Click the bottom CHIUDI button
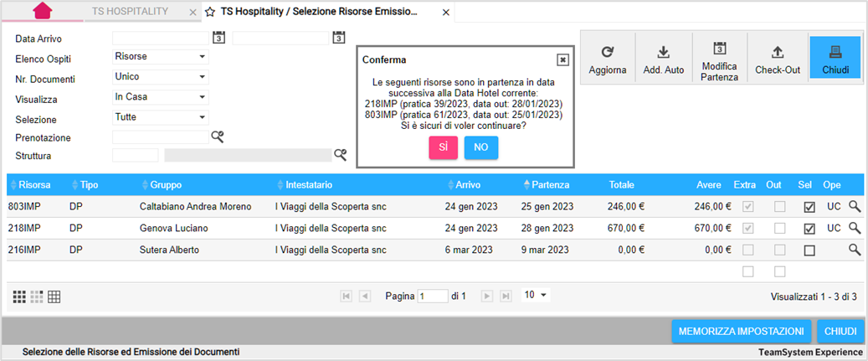Screen dimensions: 868x361 pos(840,332)
